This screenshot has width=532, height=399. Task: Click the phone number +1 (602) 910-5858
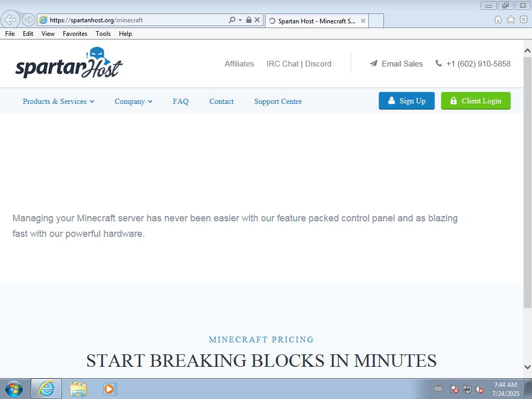coord(478,64)
